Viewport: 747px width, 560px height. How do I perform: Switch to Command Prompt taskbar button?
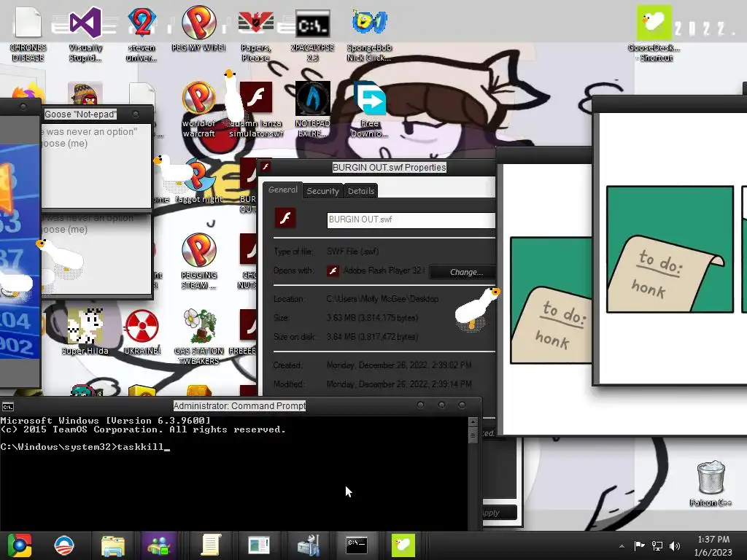pyautogui.click(x=356, y=545)
